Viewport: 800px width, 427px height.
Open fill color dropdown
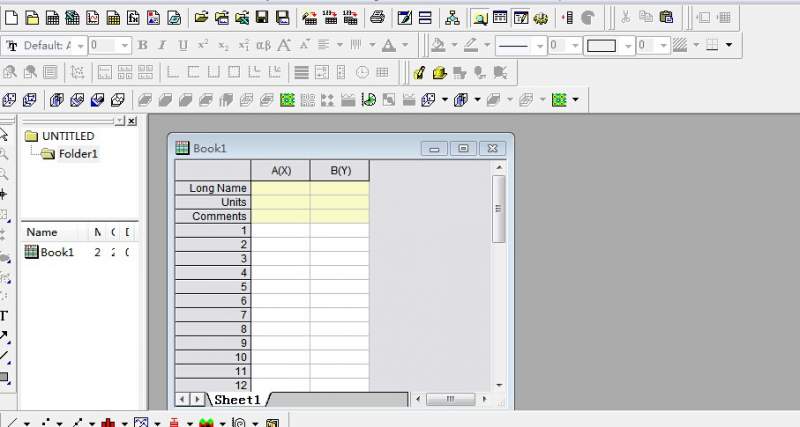pos(454,45)
